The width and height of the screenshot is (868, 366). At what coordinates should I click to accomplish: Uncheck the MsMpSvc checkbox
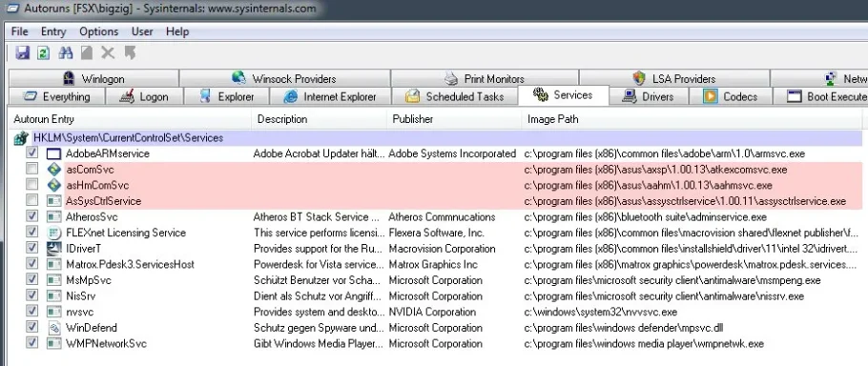(32, 279)
